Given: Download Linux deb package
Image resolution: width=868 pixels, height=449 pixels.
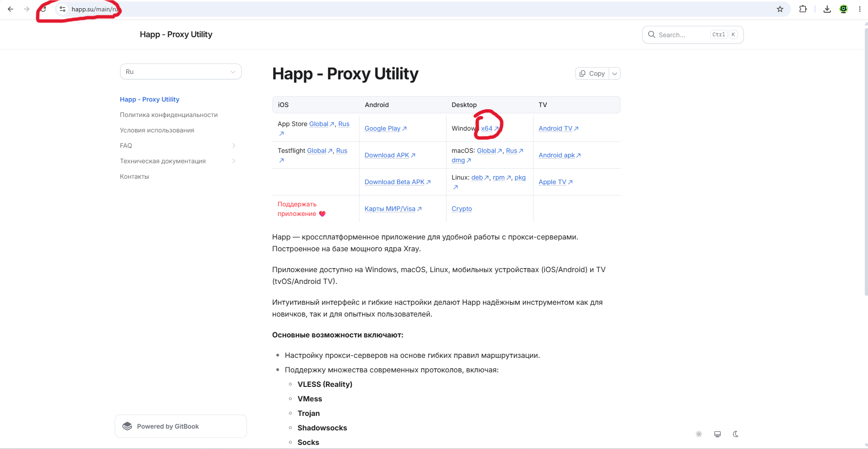Looking at the screenshot, I should point(480,177).
